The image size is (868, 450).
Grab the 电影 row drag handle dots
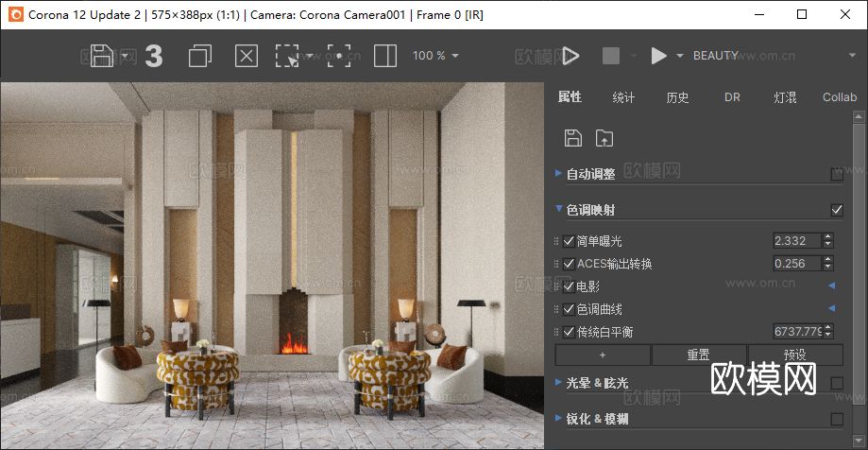(556, 286)
